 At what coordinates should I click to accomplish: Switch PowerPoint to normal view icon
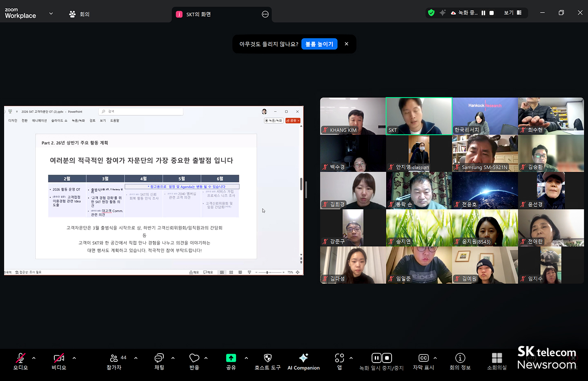[222, 272]
